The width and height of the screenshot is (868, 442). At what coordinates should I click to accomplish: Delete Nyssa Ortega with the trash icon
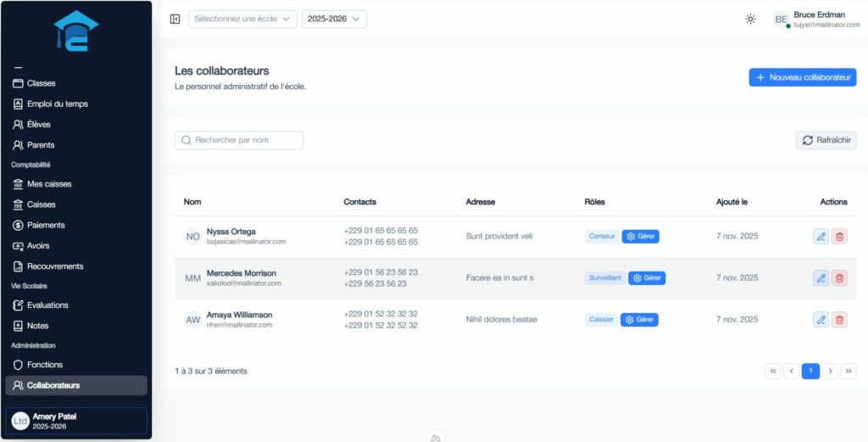click(839, 237)
